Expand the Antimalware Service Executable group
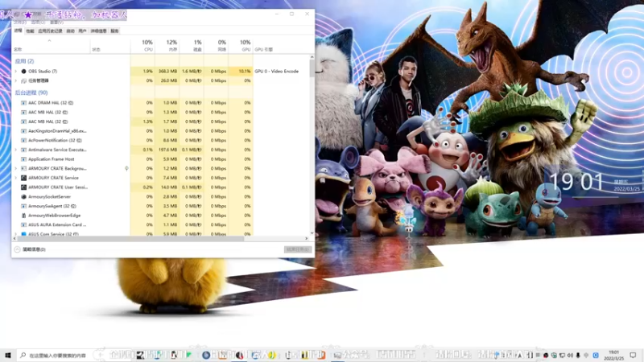 (16, 150)
